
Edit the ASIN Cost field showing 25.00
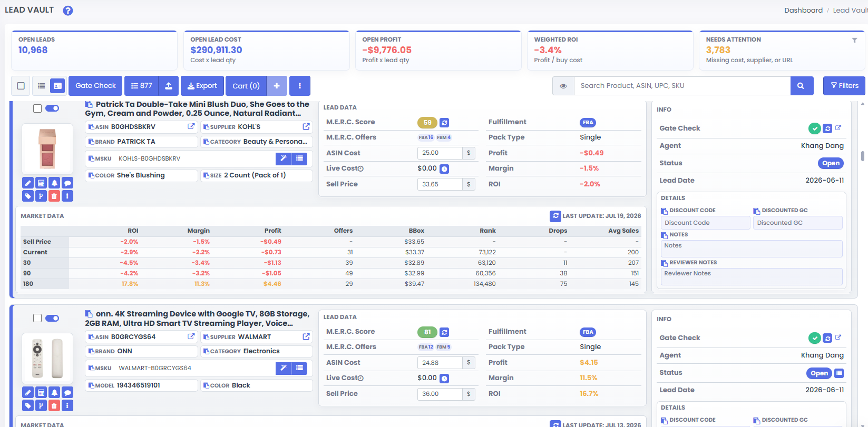tap(440, 153)
